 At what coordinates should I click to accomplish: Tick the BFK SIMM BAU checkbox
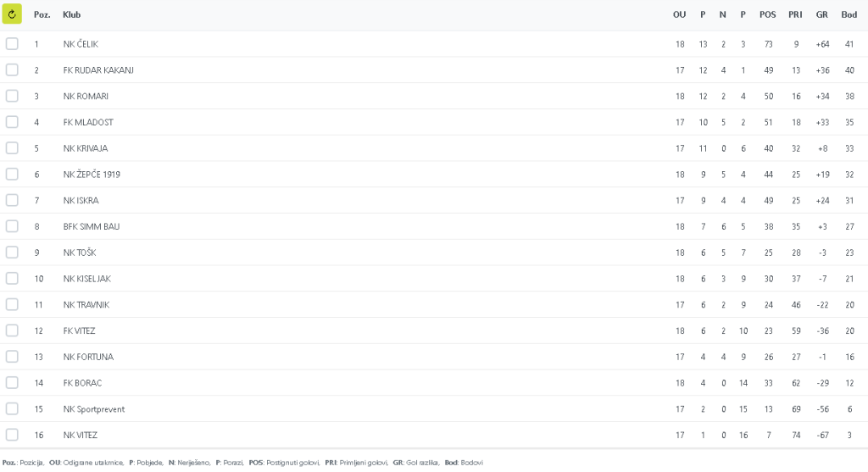click(12, 226)
